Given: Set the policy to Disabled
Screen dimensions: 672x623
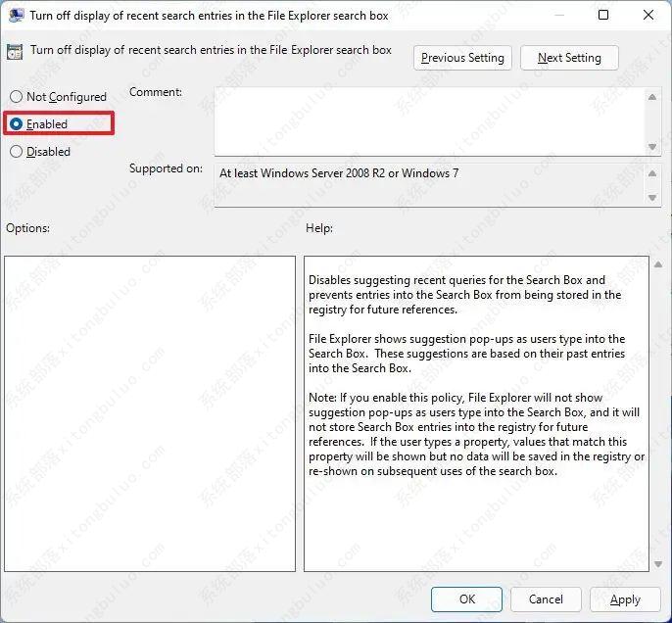Looking at the screenshot, I should (16, 152).
